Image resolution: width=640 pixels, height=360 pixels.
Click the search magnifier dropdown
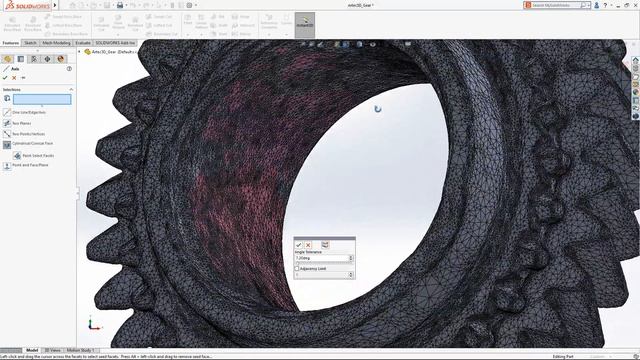[585, 5]
